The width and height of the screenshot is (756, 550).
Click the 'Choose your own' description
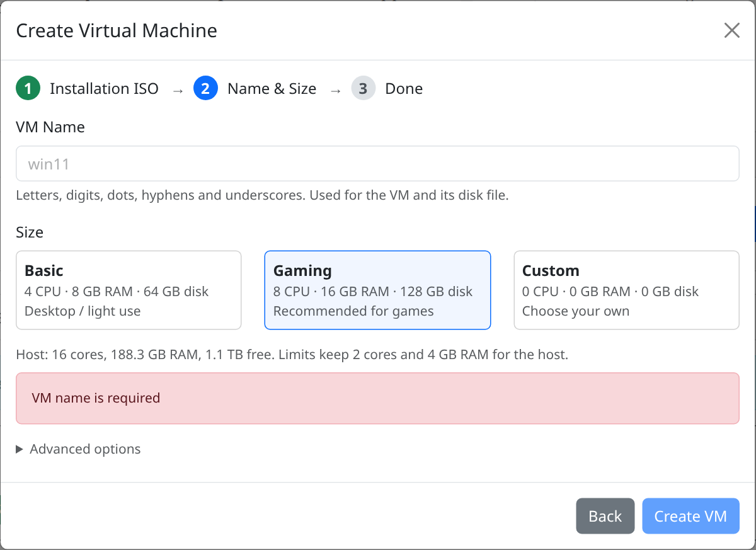[576, 311]
